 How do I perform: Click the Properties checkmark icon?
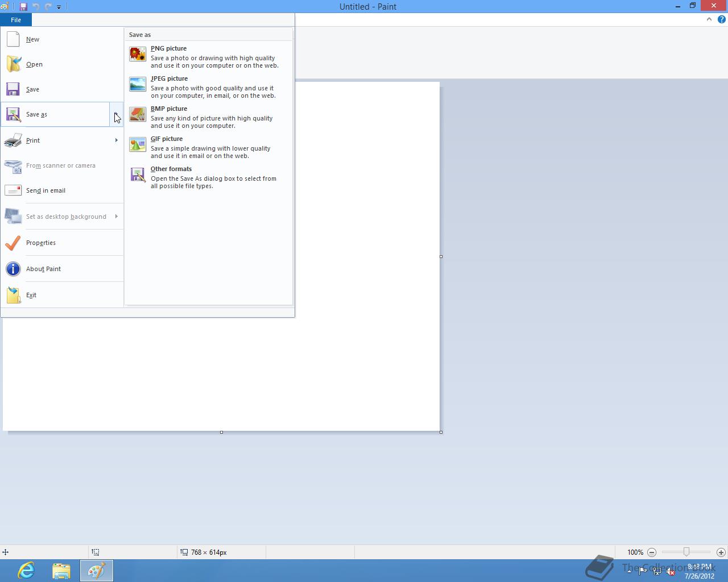pyautogui.click(x=13, y=243)
